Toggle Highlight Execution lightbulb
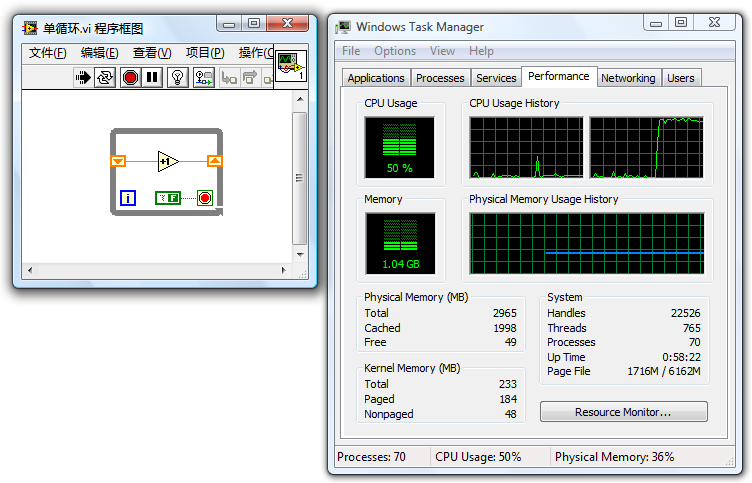752x483 pixels. (178, 77)
